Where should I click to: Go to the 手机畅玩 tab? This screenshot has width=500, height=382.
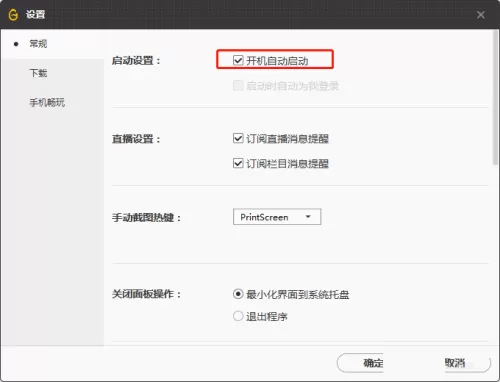tap(47, 102)
